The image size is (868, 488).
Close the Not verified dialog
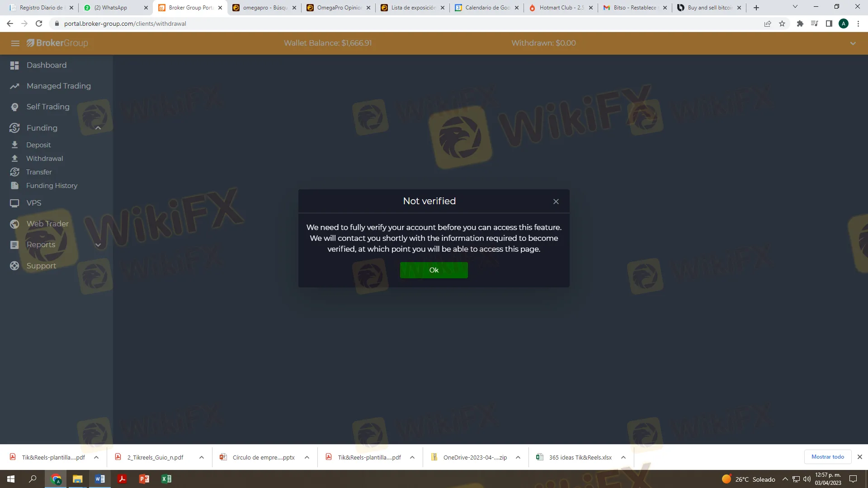(x=556, y=202)
